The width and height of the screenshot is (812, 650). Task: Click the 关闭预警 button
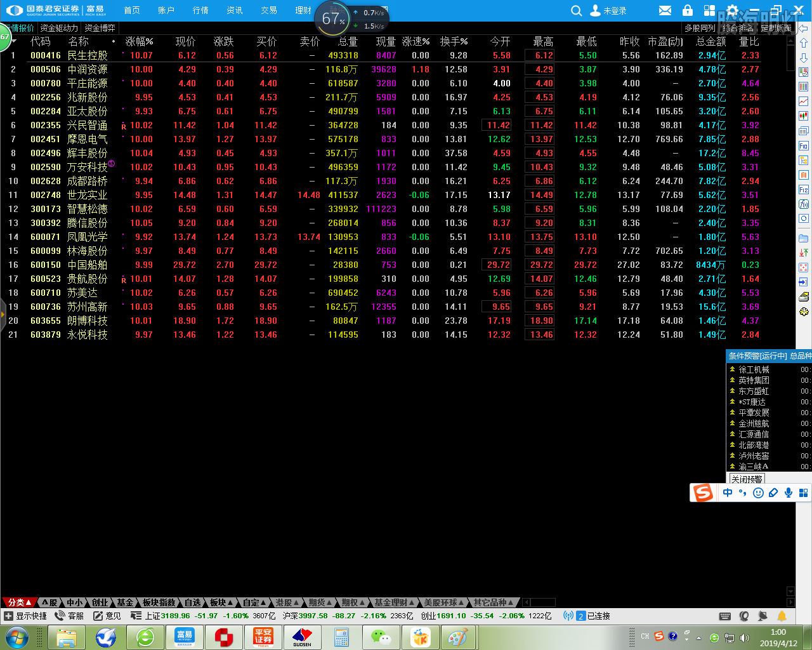click(x=747, y=479)
